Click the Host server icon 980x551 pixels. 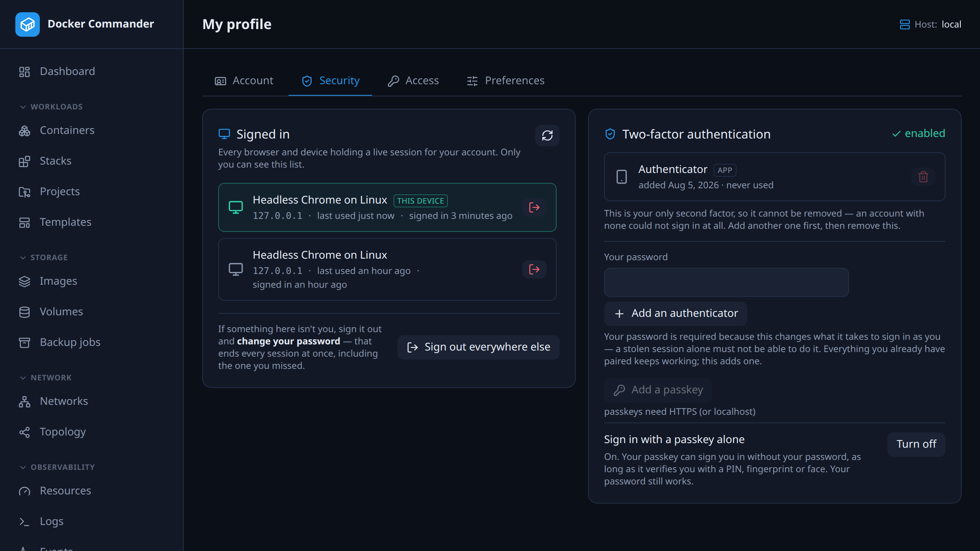[905, 24]
